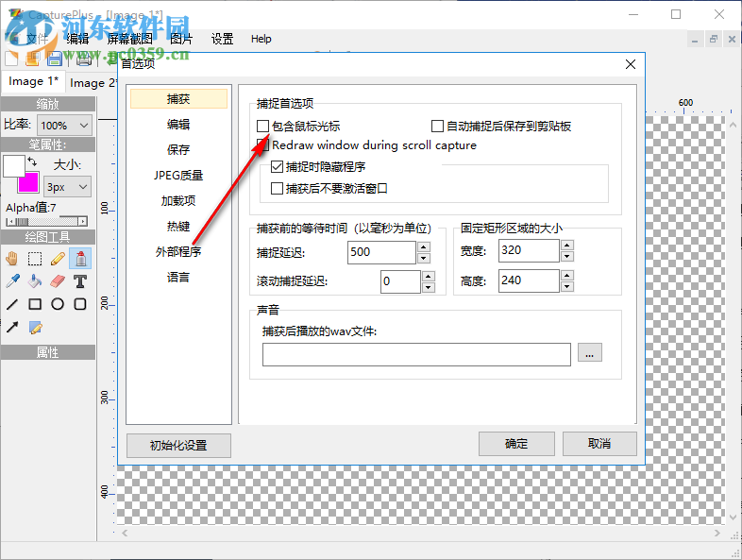Enable 自动捕捉后保存到剪贴板 checkbox

coord(437,126)
